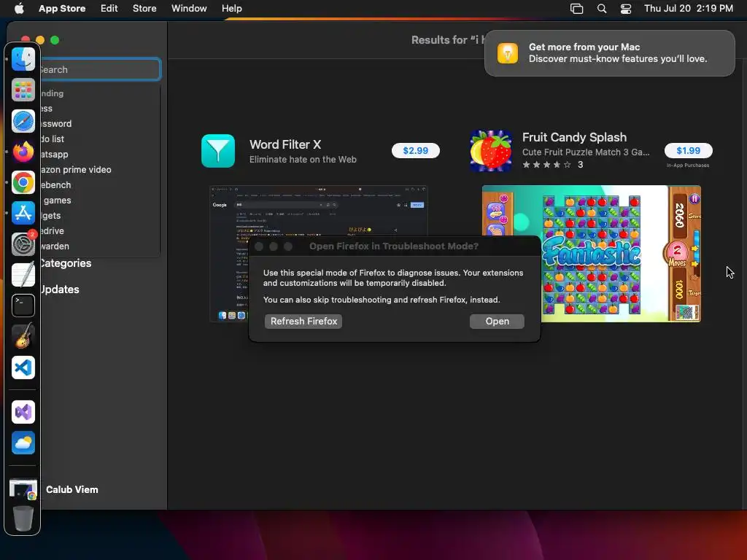Open the Window menu
The width and height of the screenshot is (747, 560).
click(x=189, y=8)
